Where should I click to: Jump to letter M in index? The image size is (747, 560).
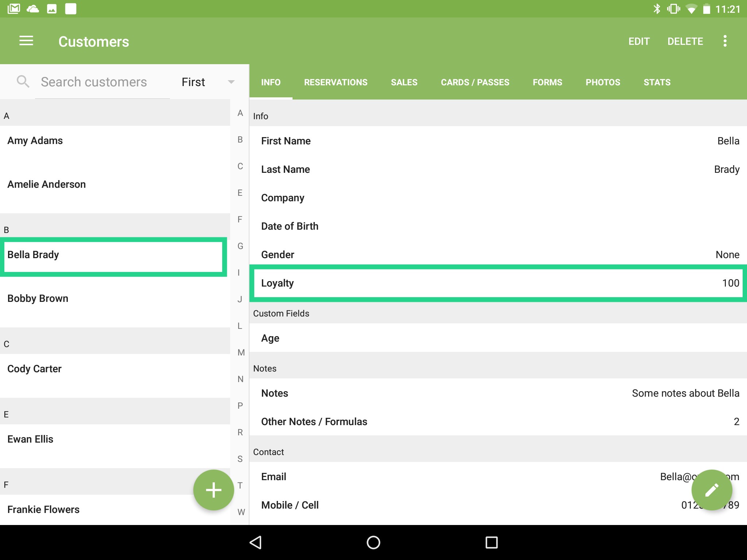(241, 353)
